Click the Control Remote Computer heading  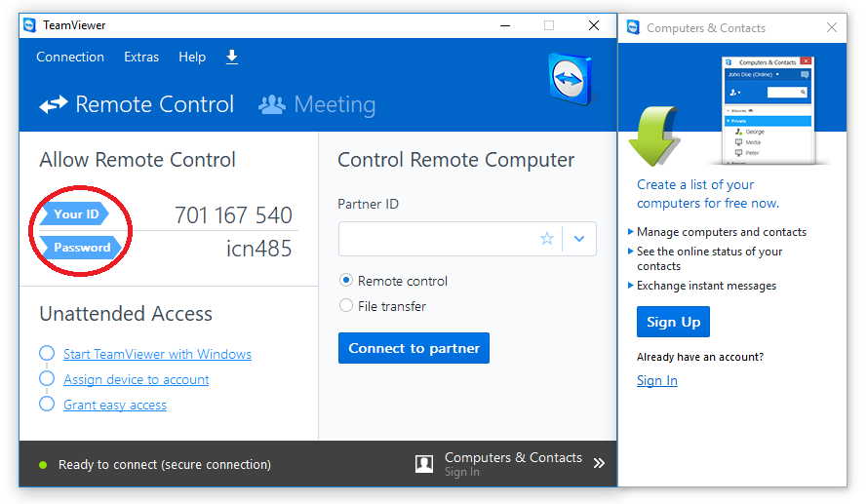tap(456, 160)
